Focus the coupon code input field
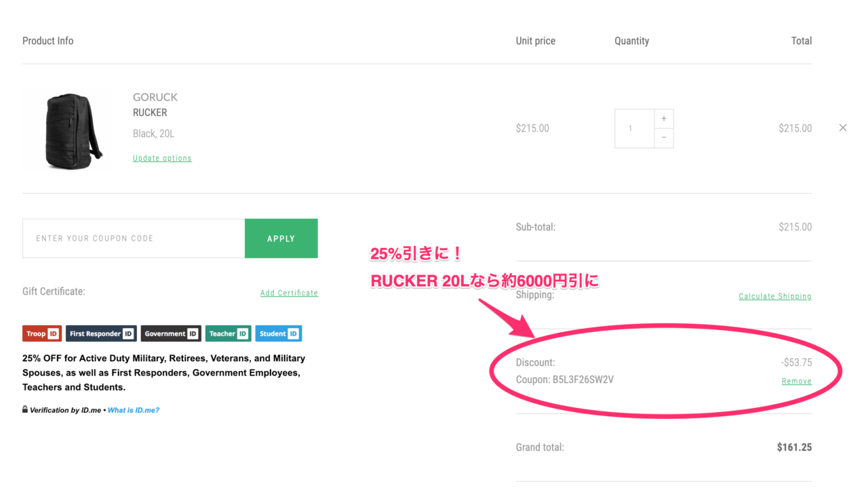Screen dimensions: 868x488 pyautogui.click(x=134, y=239)
